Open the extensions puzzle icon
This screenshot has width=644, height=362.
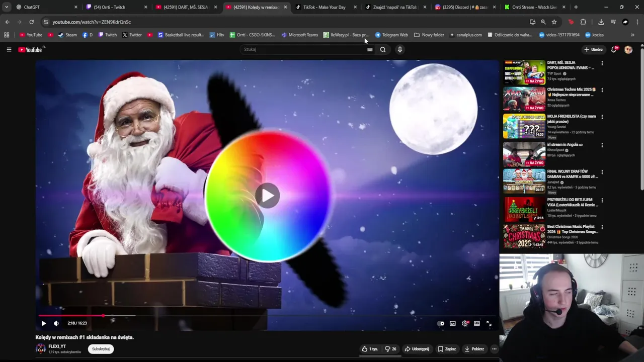click(583, 22)
